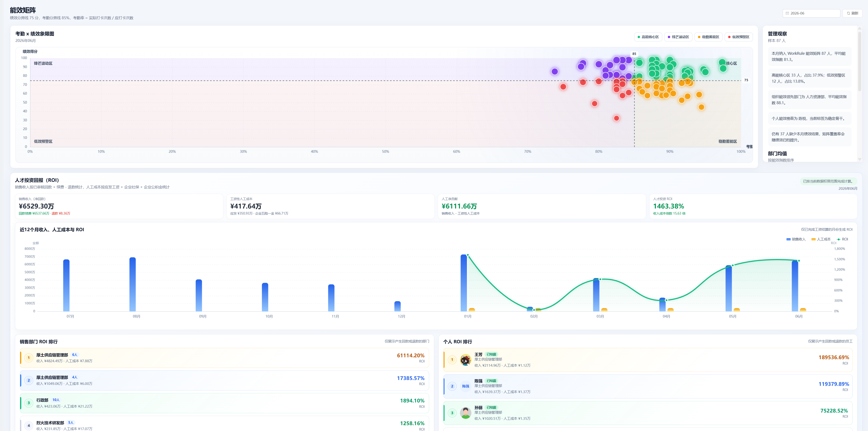Toggle the ROI line legend item
Image resolution: width=868 pixels, height=431 pixels.
coord(842,239)
